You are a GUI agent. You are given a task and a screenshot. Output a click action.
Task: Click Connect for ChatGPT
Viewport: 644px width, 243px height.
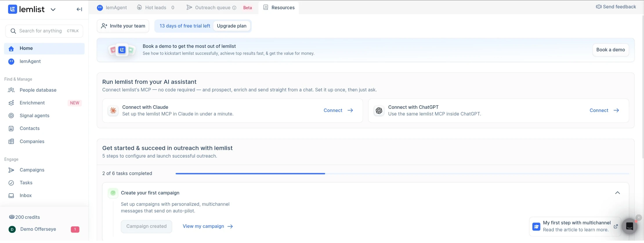604,111
